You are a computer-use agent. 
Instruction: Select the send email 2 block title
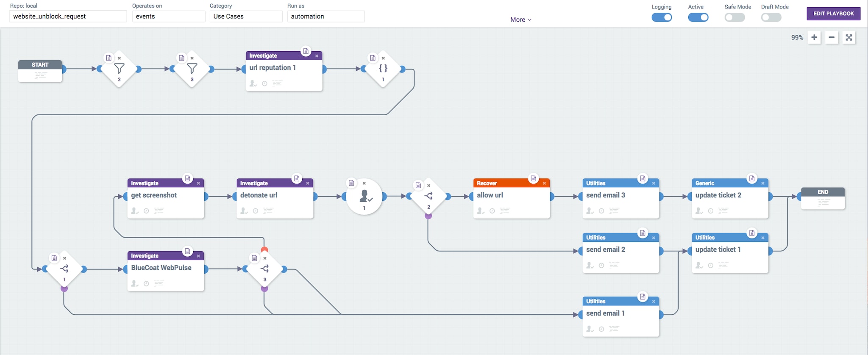606,250
